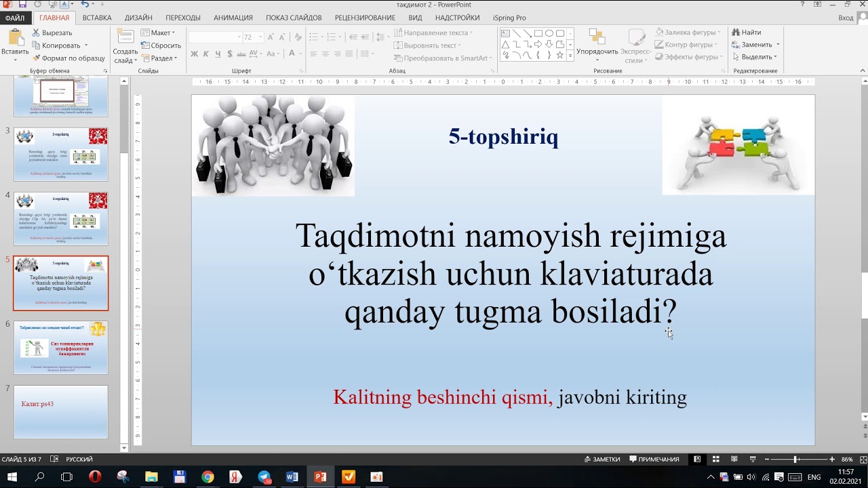
Task: Click ЗАМЕТКИ notes button in status bar
Action: click(602, 459)
